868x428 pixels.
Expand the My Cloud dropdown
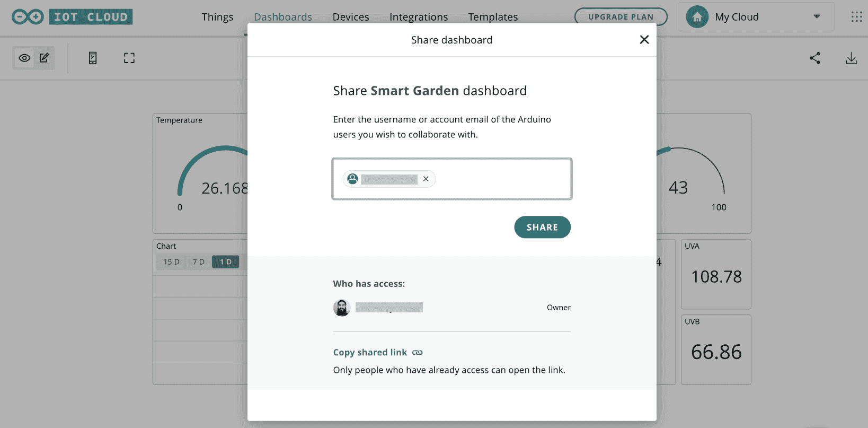[x=817, y=17]
